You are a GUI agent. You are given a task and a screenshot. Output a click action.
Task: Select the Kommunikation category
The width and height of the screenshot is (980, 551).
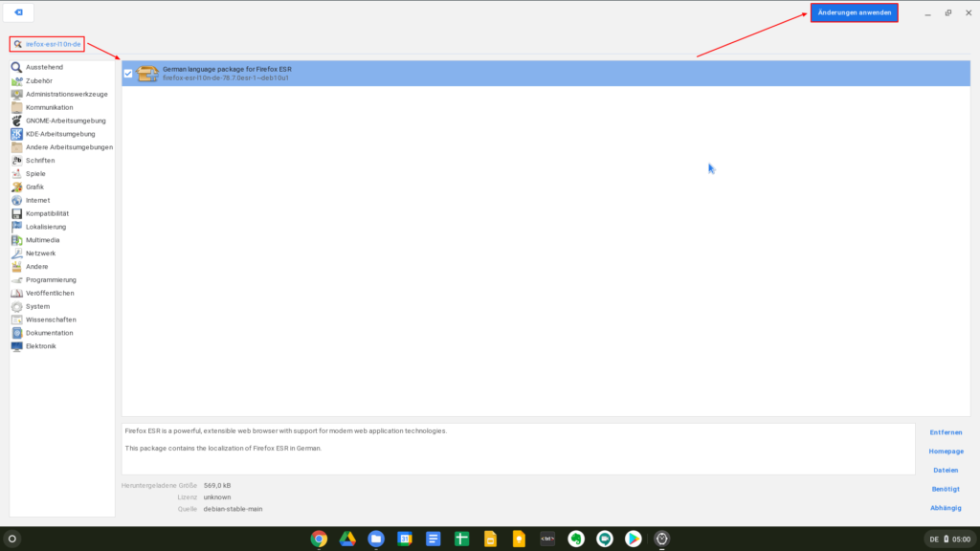coord(49,107)
